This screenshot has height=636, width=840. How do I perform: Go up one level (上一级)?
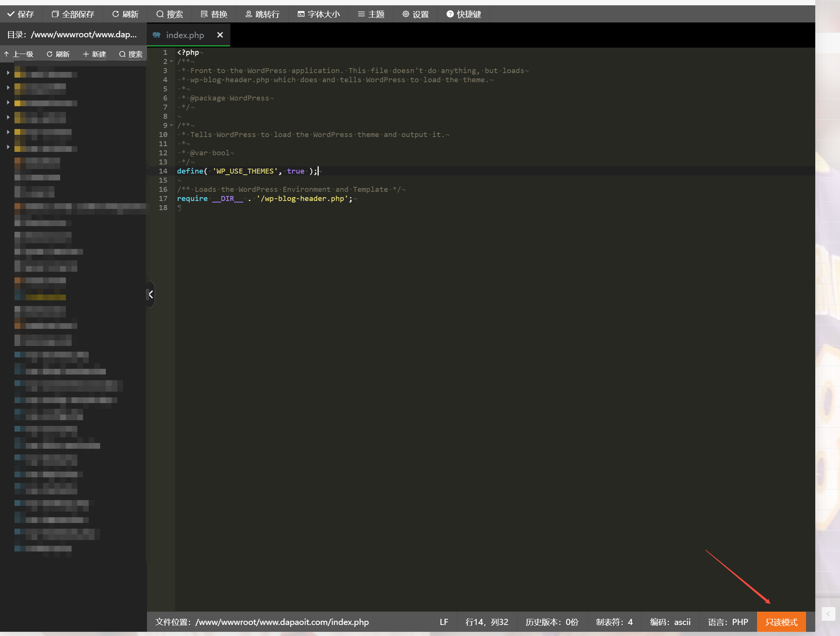[x=19, y=54]
